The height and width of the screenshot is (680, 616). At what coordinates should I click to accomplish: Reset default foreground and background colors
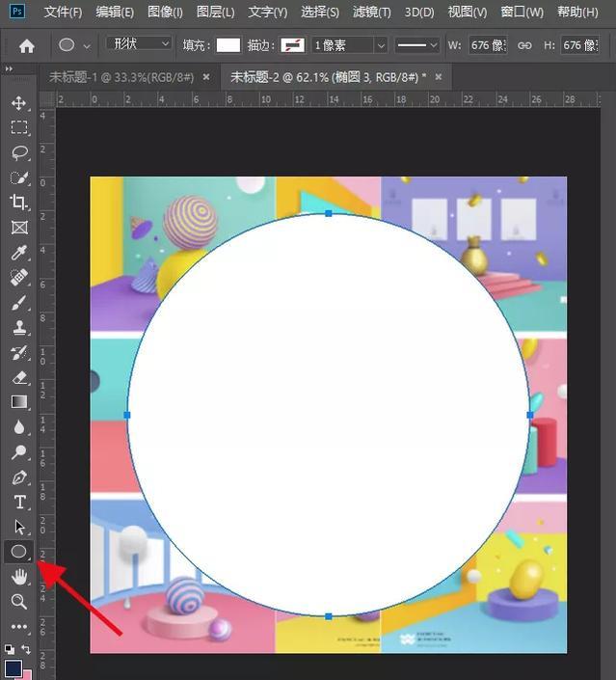(9, 649)
